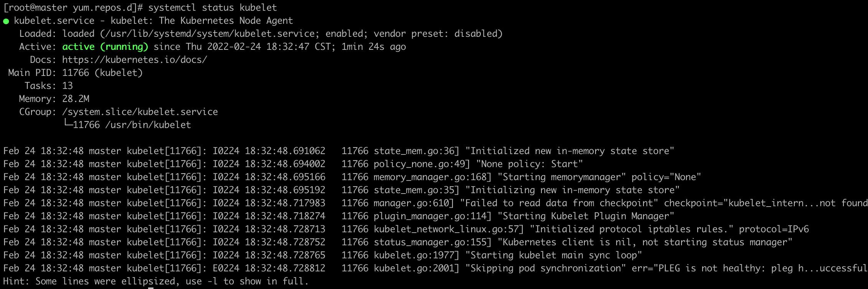
Task: Click the 'Kubernetes client is nil' log message
Action: 645,242
